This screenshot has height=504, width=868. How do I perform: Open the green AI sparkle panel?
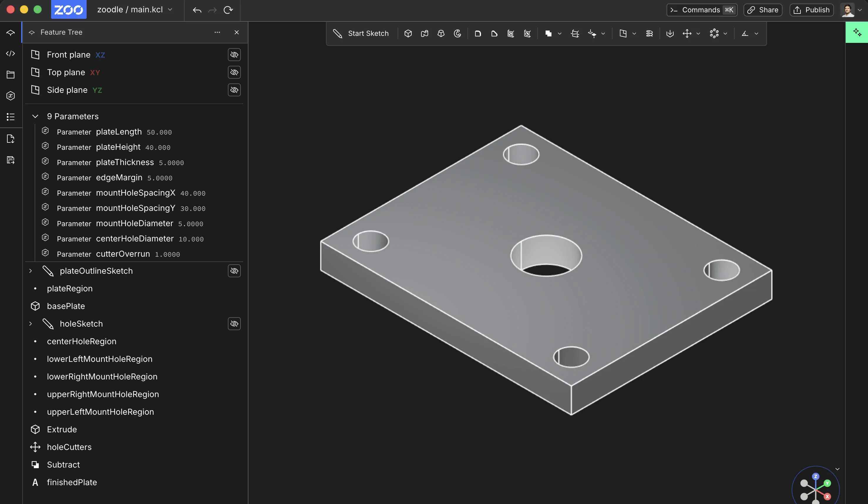click(857, 32)
